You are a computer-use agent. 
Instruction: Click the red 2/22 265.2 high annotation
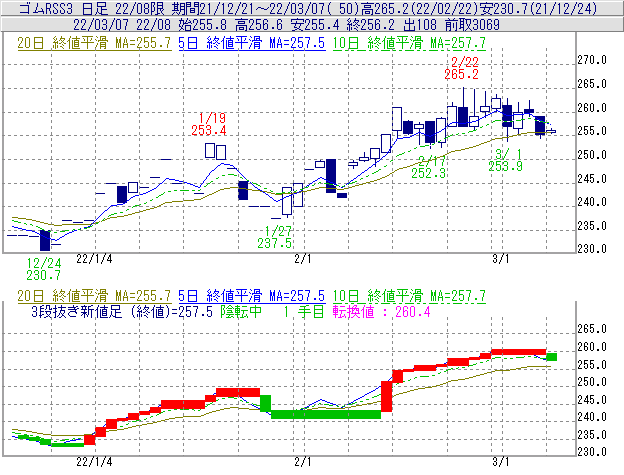coord(462,68)
